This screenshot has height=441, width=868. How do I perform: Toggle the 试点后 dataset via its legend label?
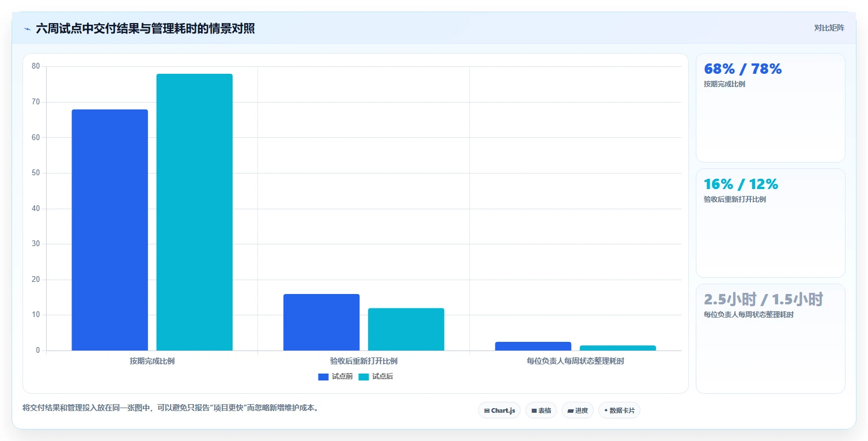pos(382,377)
